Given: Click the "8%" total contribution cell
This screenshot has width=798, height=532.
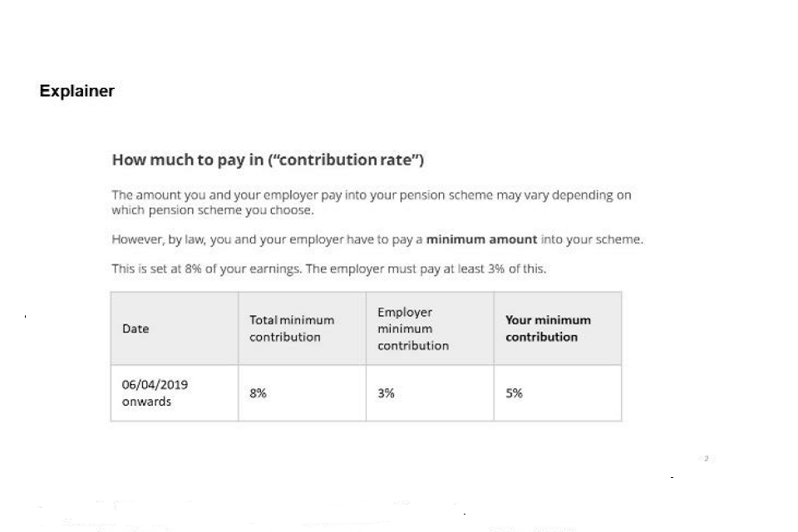Looking at the screenshot, I should pos(258,393).
